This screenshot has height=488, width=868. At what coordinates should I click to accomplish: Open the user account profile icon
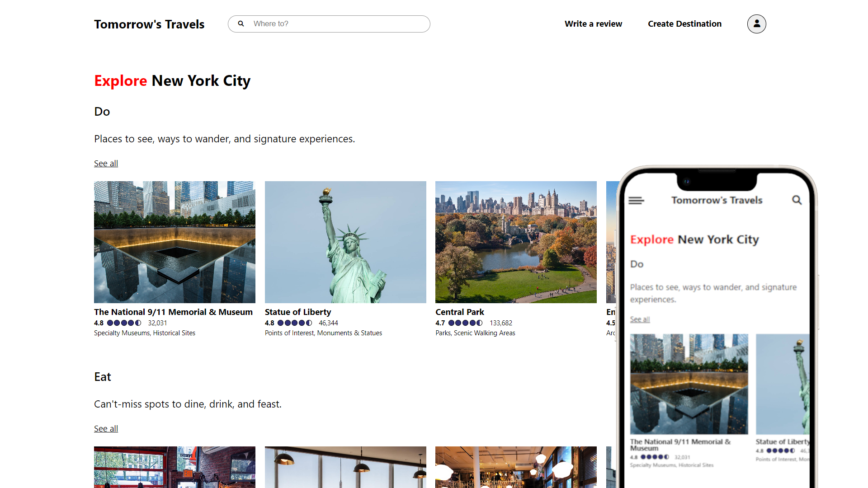pyautogui.click(x=756, y=23)
